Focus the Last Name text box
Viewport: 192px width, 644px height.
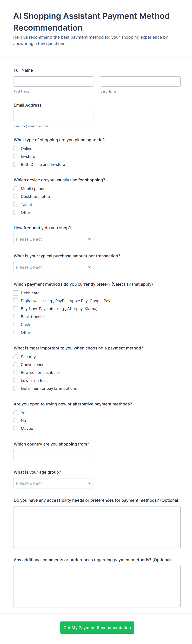[x=140, y=82]
